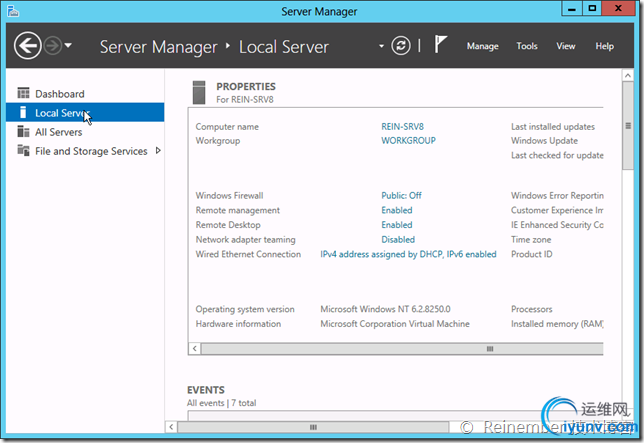Click the Processors label
Viewport: 644px width, 443px height.
[x=531, y=309]
